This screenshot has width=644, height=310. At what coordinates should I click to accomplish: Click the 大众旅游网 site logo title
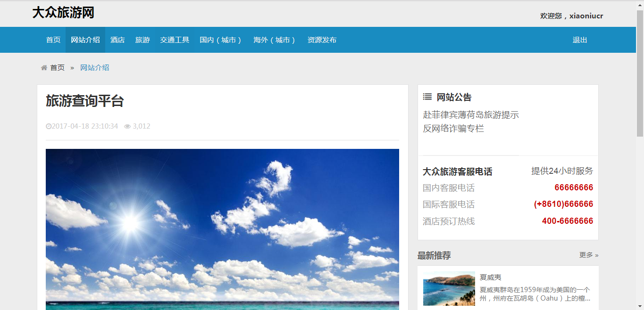[x=63, y=13]
